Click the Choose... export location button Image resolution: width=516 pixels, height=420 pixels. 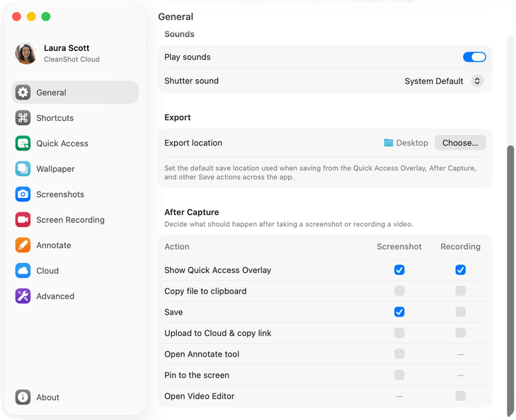(x=460, y=143)
